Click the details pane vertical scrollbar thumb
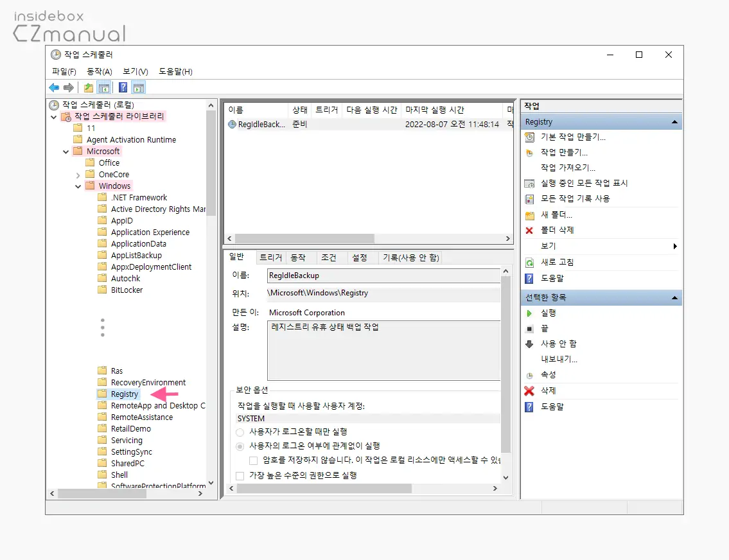 (506, 364)
